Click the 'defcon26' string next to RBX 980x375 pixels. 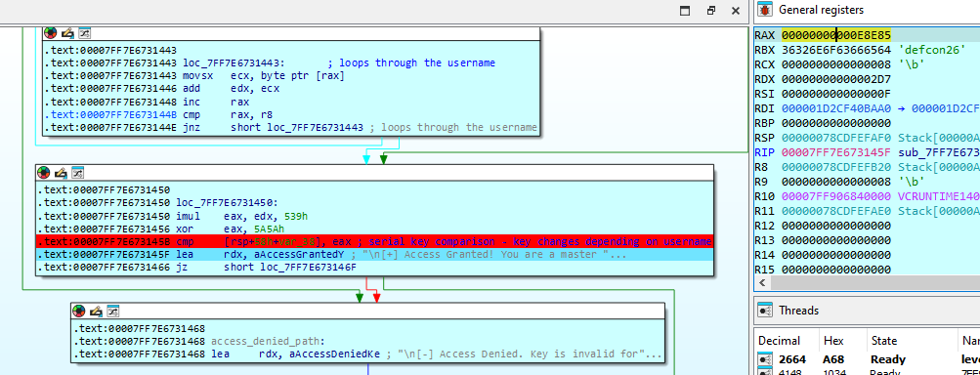pos(932,50)
